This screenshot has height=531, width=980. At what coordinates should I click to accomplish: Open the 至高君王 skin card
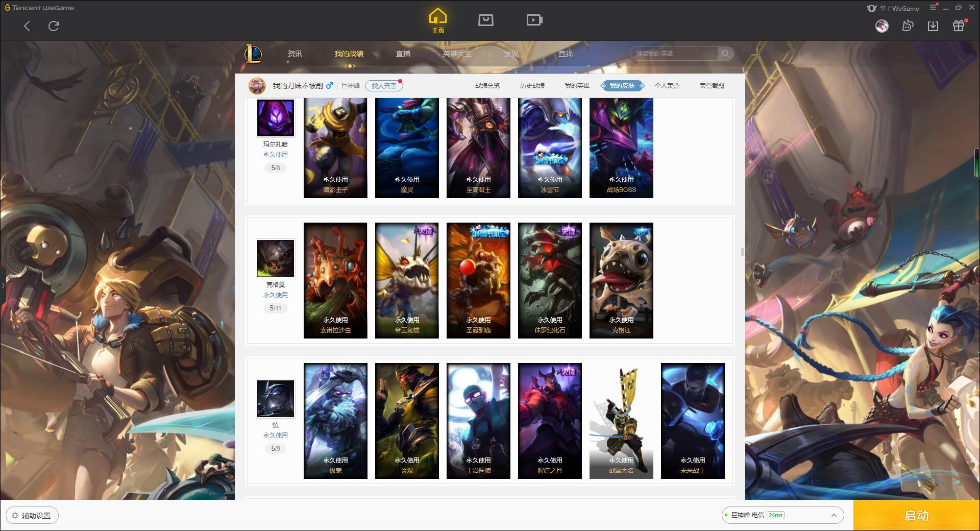[x=478, y=148]
